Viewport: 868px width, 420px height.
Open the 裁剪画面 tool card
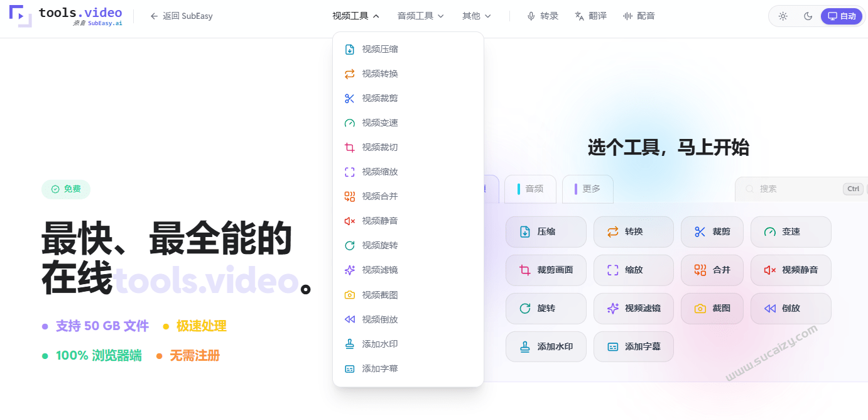tap(546, 270)
